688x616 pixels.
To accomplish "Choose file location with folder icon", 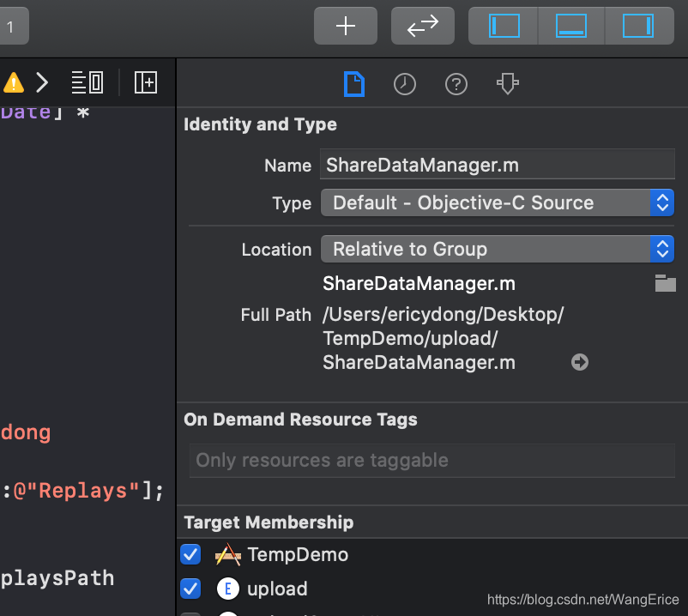I will click(x=666, y=284).
